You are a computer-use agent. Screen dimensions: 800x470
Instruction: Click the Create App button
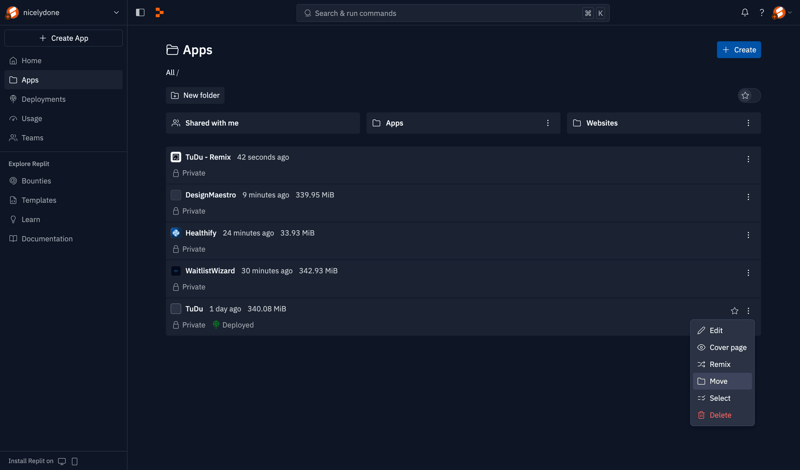(x=63, y=38)
